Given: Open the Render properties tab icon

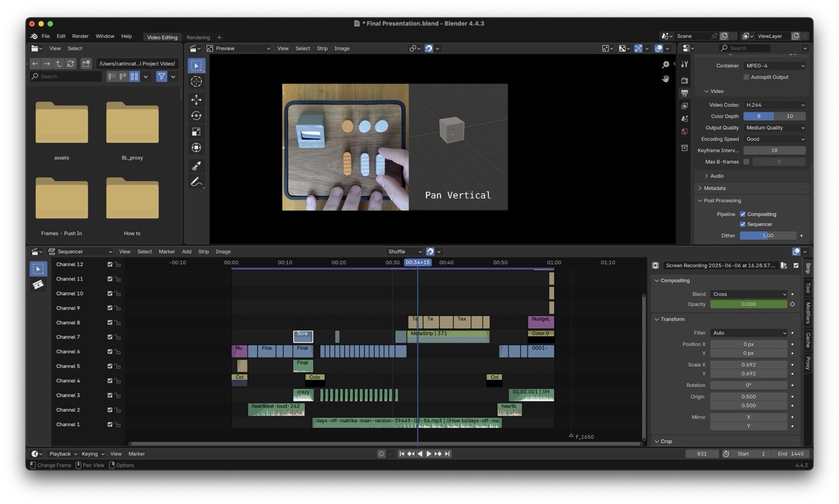Looking at the screenshot, I should 684,81.
